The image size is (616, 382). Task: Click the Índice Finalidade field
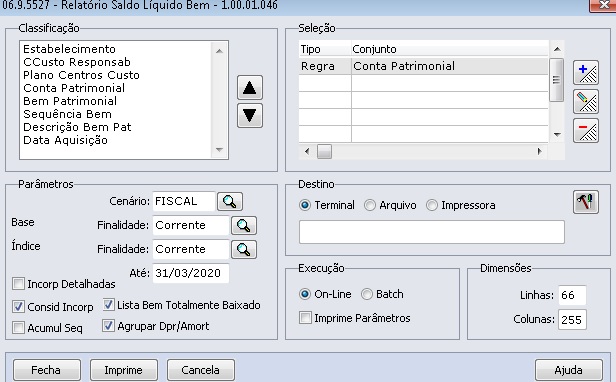[x=191, y=249]
